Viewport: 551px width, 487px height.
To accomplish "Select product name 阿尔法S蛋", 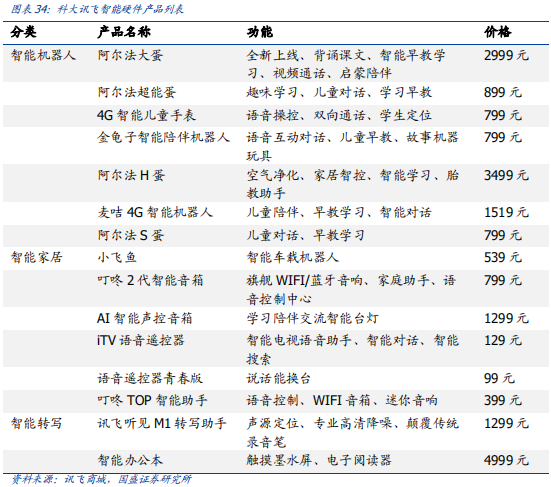I will pos(131,235).
